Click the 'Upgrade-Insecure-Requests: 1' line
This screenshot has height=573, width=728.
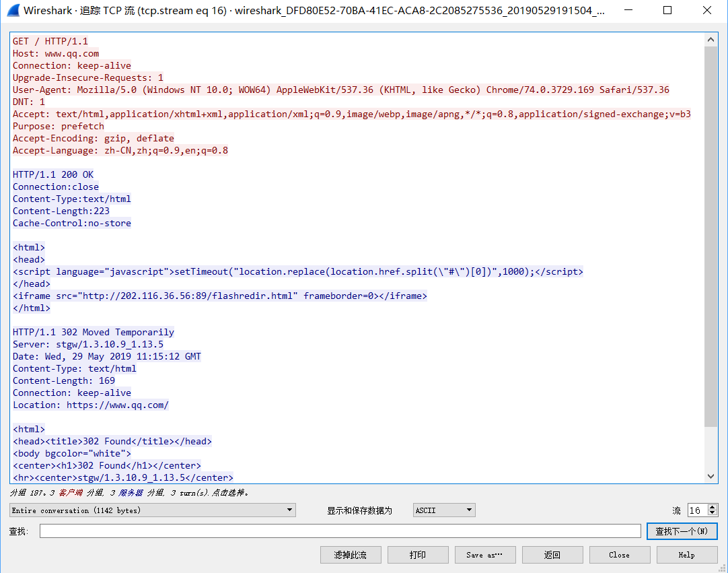click(88, 77)
